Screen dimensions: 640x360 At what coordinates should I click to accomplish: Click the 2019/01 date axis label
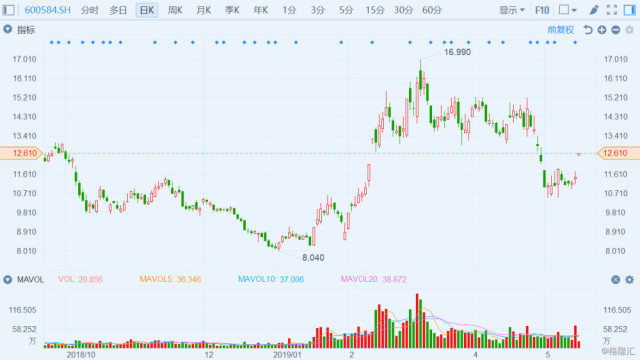287,355
